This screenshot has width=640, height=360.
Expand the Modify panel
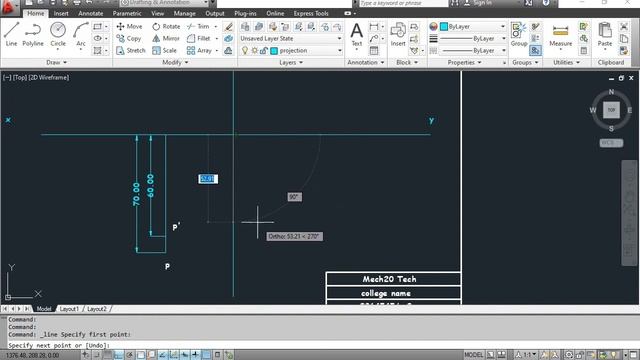176,62
